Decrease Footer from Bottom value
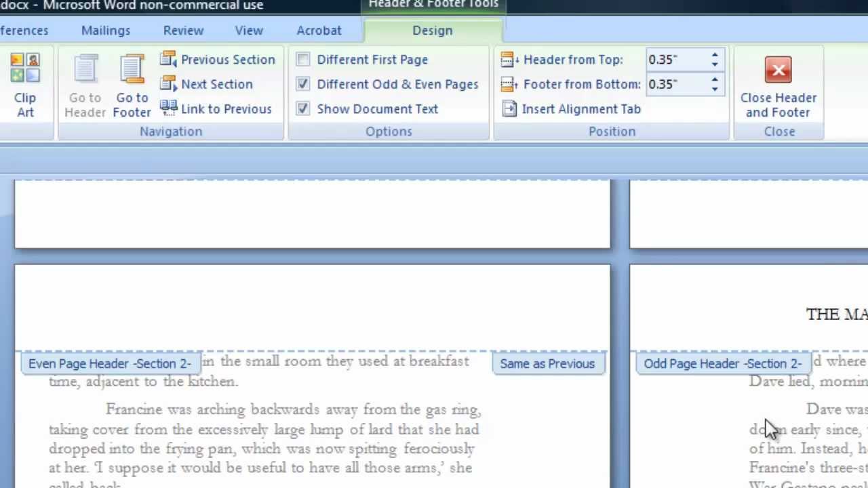The image size is (868, 488). (x=715, y=89)
